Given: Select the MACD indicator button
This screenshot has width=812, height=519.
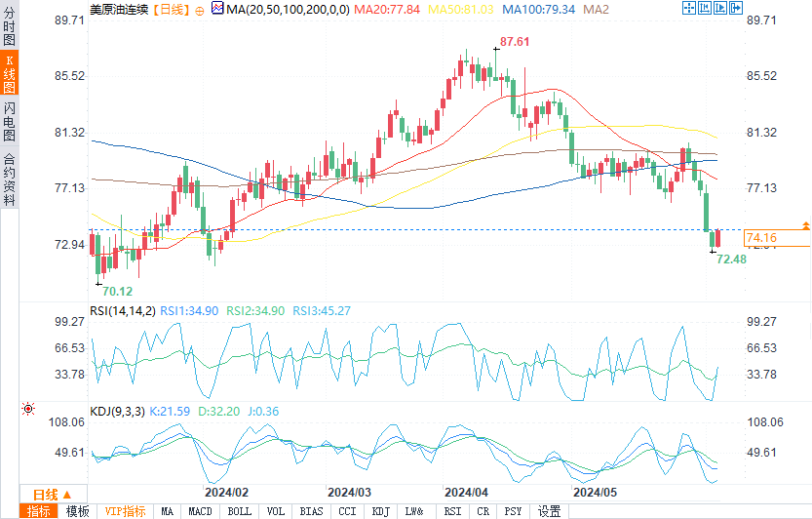Looking at the screenshot, I should click(x=200, y=511).
